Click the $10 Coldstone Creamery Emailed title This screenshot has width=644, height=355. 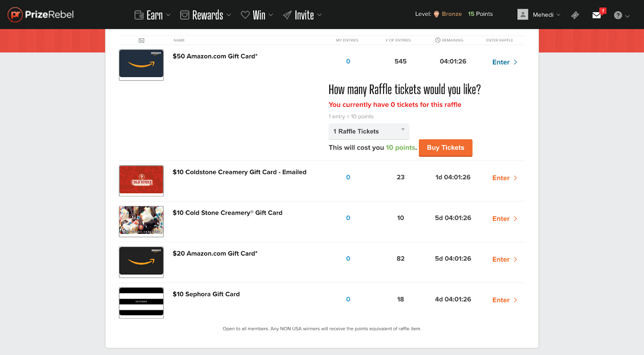239,172
